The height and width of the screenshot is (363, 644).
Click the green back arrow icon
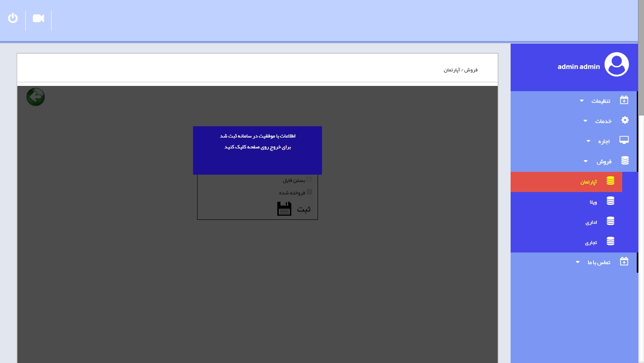click(35, 97)
